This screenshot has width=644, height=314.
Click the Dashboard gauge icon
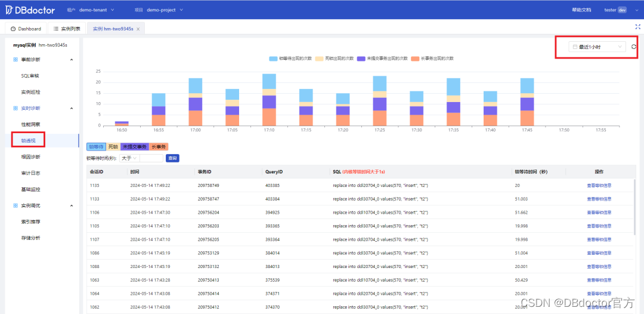pyautogui.click(x=13, y=29)
